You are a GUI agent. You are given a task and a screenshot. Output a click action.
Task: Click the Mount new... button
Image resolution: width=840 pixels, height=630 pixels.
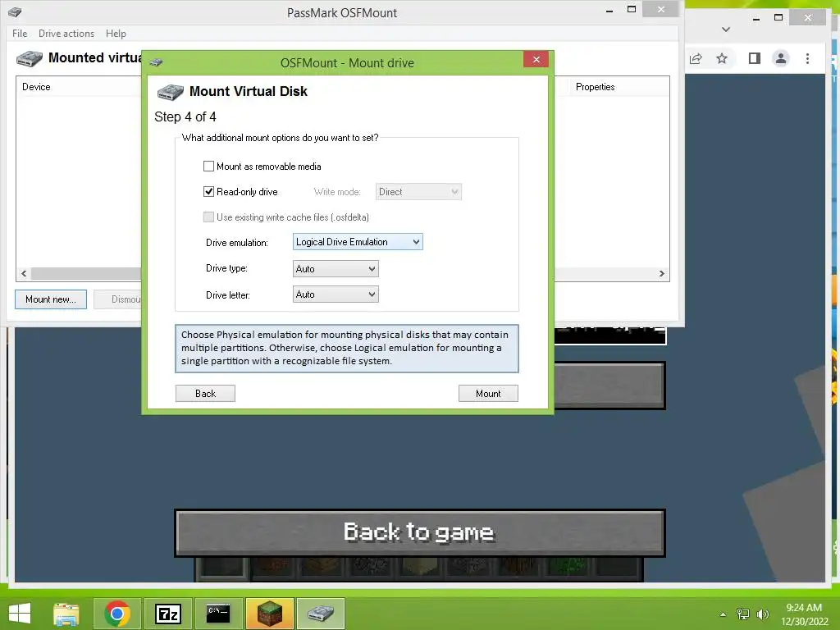point(51,299)
